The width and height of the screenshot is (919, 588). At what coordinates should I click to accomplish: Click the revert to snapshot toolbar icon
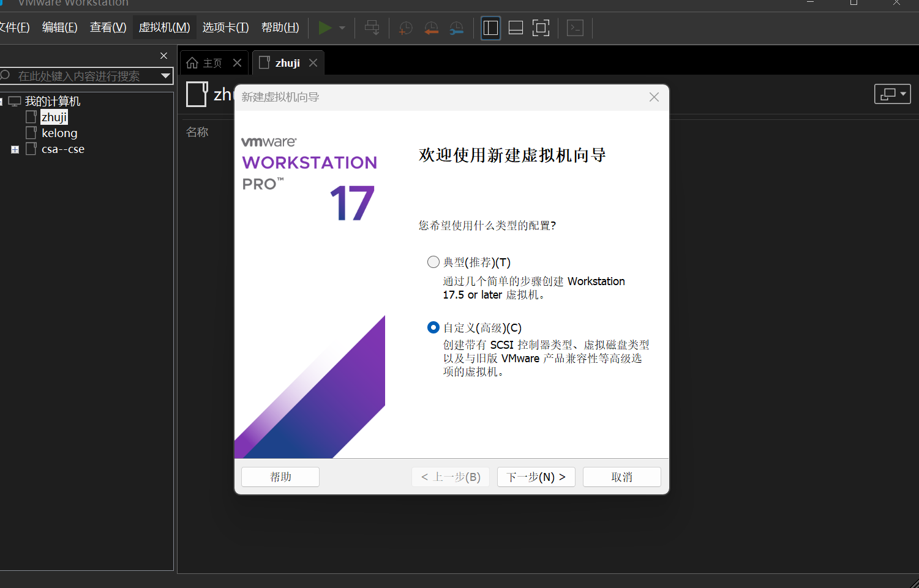(431, 28)
